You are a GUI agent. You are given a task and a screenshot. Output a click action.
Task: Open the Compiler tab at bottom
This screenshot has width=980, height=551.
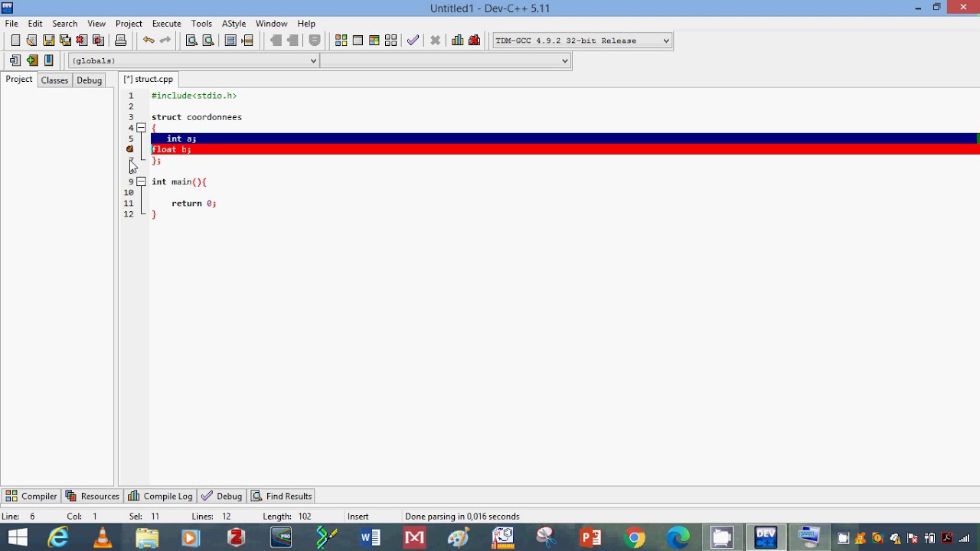31,496
